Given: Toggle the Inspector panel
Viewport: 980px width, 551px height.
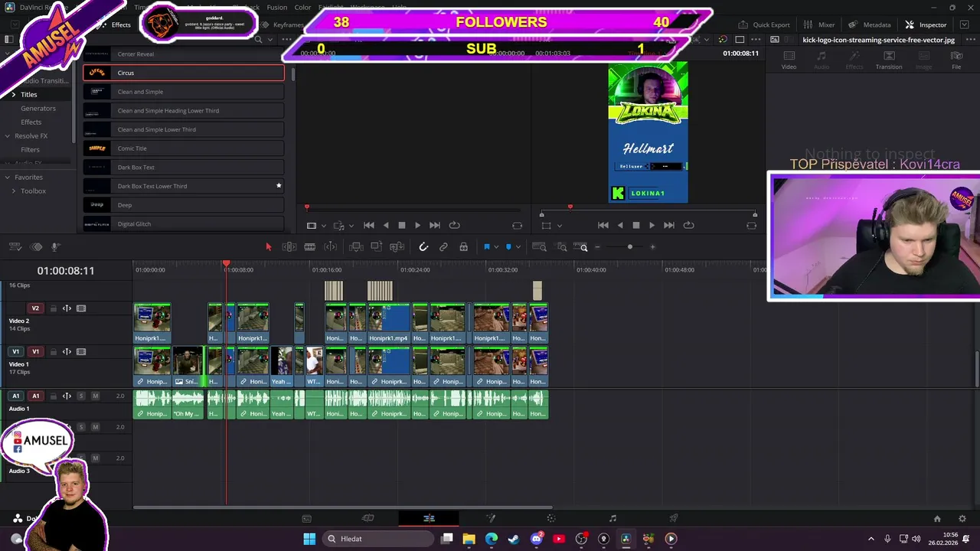Looking at the screenshot, I should [x=926, y=24].
